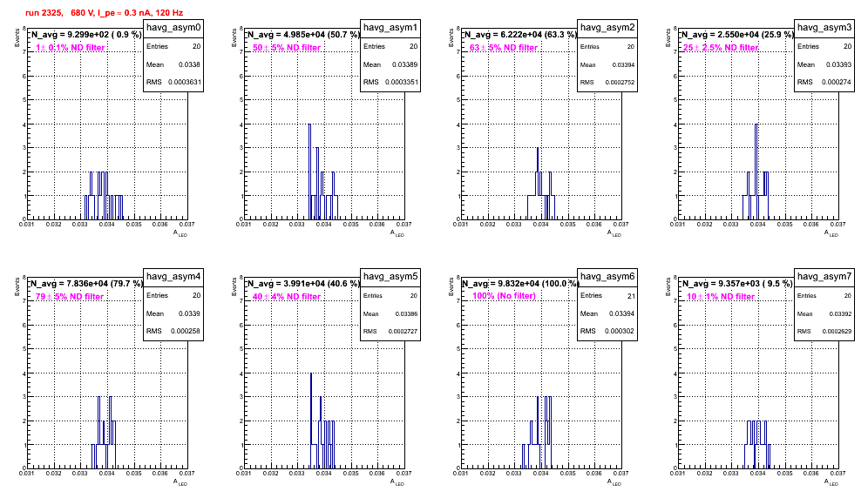Image resolution: width=868 pixels, height=498 pixels.
Task: Click the tallest bar in havg_asym1 plot
Action: (x=310, y=172)
